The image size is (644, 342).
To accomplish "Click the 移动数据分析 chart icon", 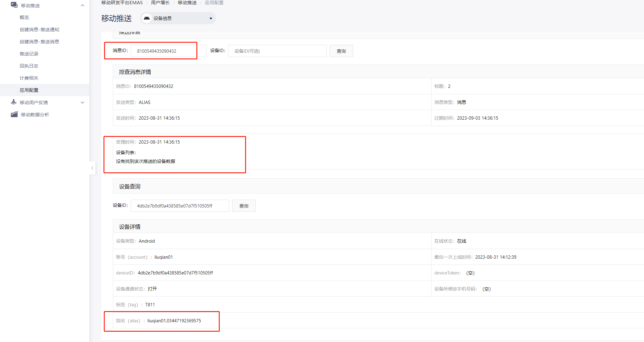I will point(14,114).
